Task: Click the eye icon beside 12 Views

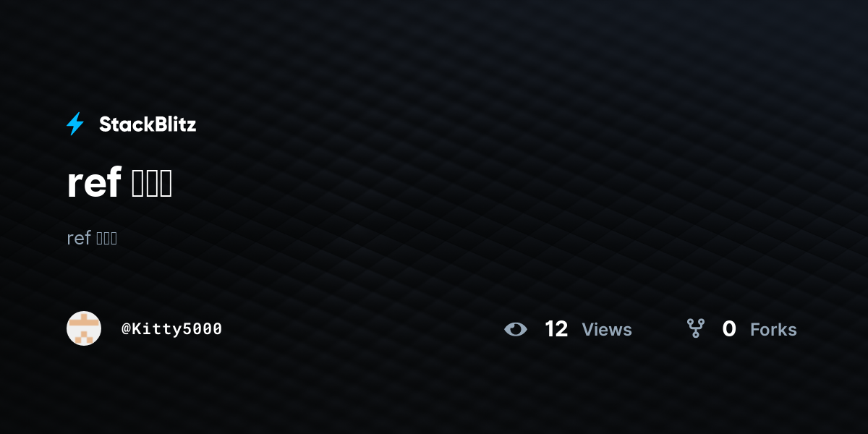Action: tap(516, 329)
